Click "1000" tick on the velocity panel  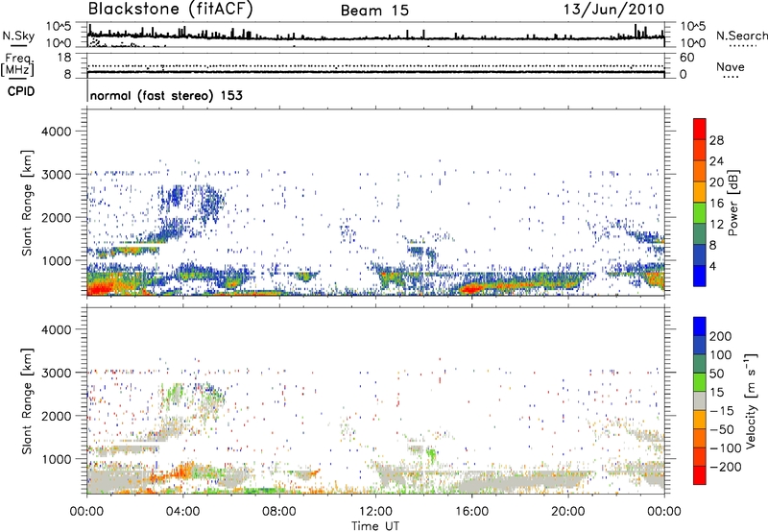click(56, 459)
